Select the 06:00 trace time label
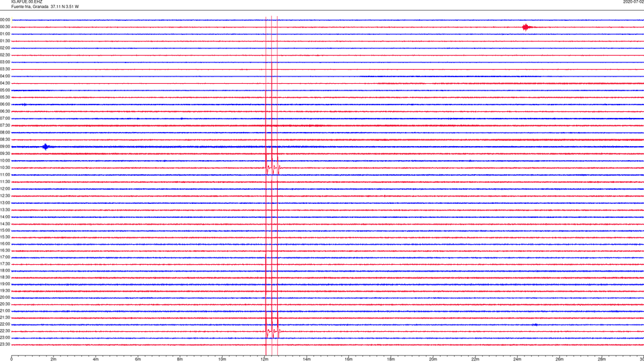Viewport: 644px width, 362px height. click(5, 105)
